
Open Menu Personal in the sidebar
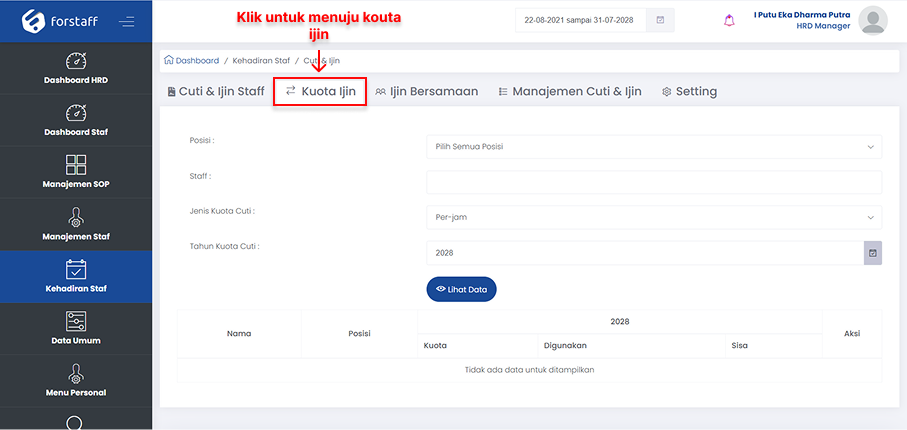pyautogui.click(x=76, y=381)
